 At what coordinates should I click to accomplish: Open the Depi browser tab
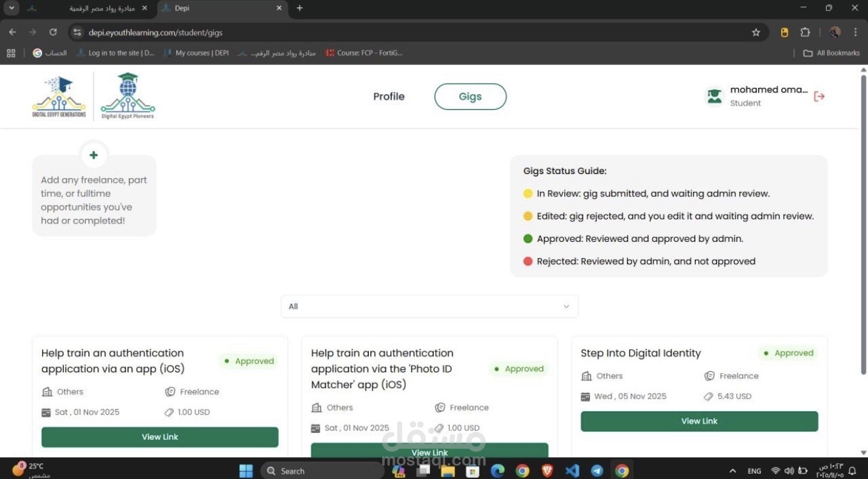click(222, 8)
